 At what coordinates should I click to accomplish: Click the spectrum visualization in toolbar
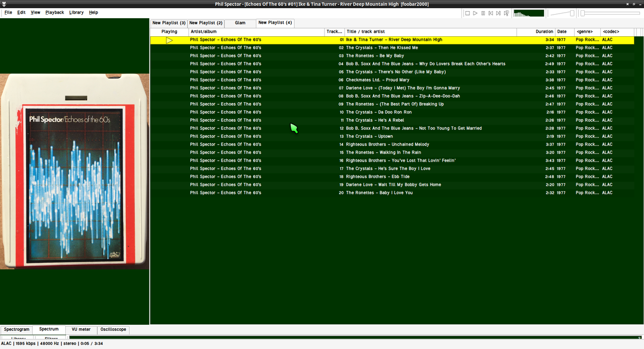(529, 13)
